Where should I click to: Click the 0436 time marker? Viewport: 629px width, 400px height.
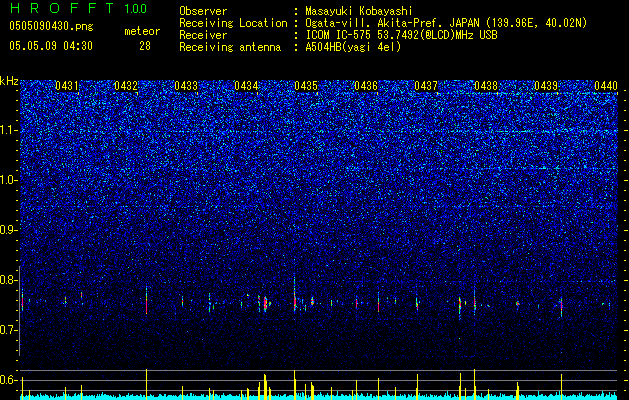coord(366,86)
